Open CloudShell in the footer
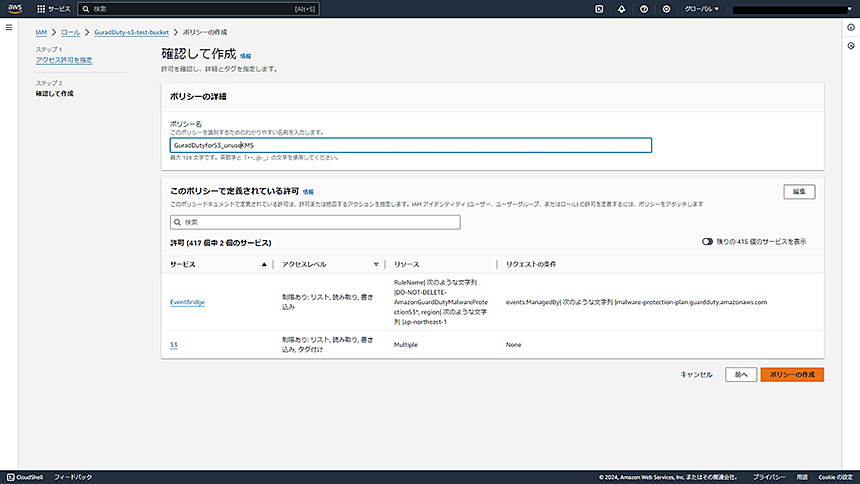 pyautogui.click(x=25, y=477)
